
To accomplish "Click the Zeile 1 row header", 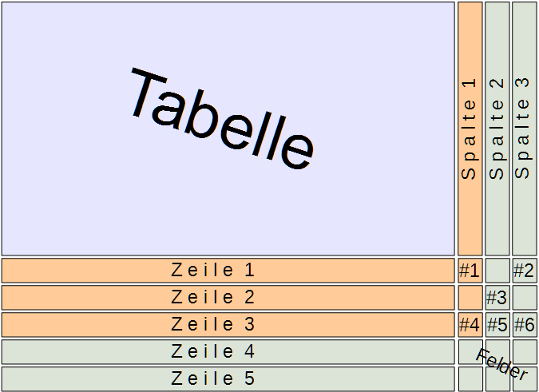I will (228, 271).
